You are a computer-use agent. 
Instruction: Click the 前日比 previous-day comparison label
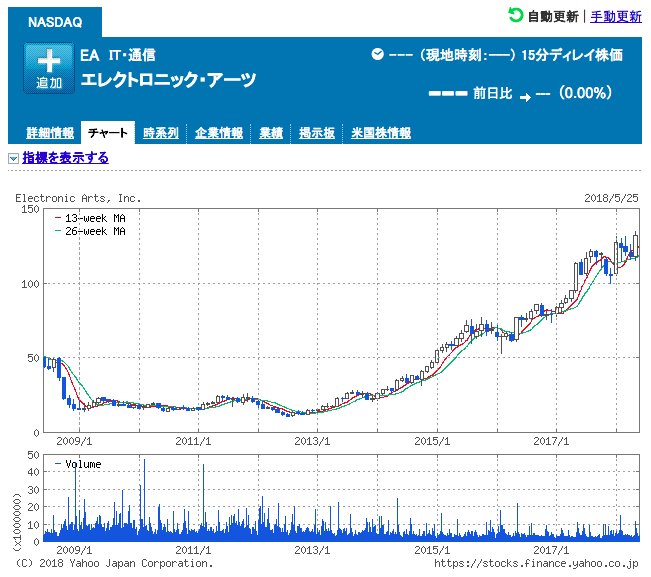[492, 93]
